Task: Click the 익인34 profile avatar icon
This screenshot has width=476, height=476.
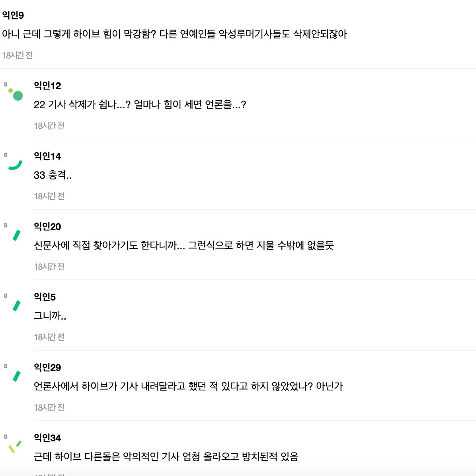Action: point(15,447)
